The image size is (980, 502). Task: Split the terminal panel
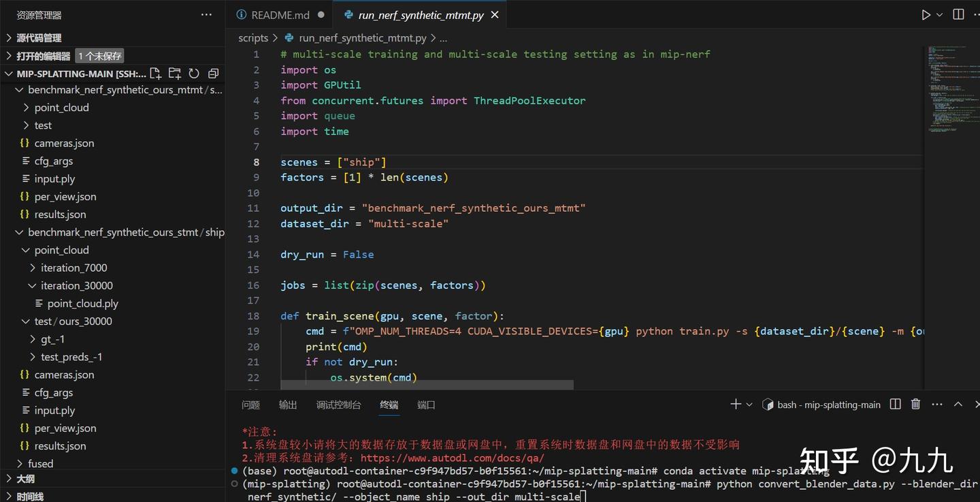click(x=896, y=405)
